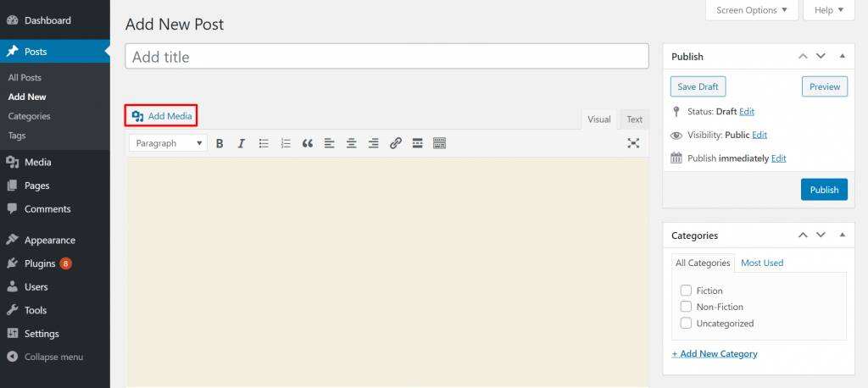Click the Collapse menu arrow icon

pos(12,357)
